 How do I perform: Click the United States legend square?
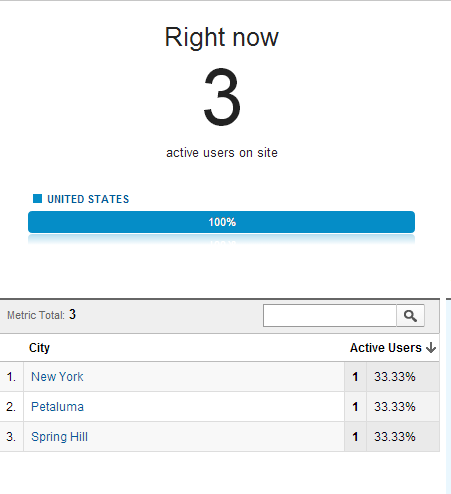click(38, 199)
